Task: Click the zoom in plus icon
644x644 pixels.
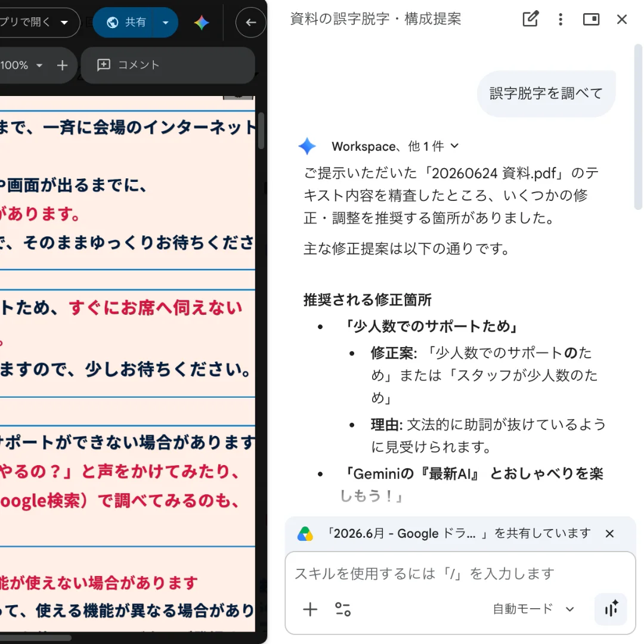Action: click(x=63, y=65)
